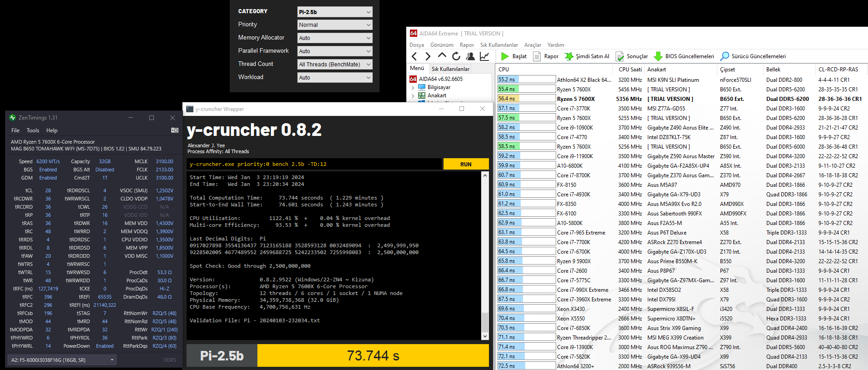The height and width of the screenshot is (370, 868).
Task: Maximize the y-cruncher Wrapper window
Action: coord(462,109)
